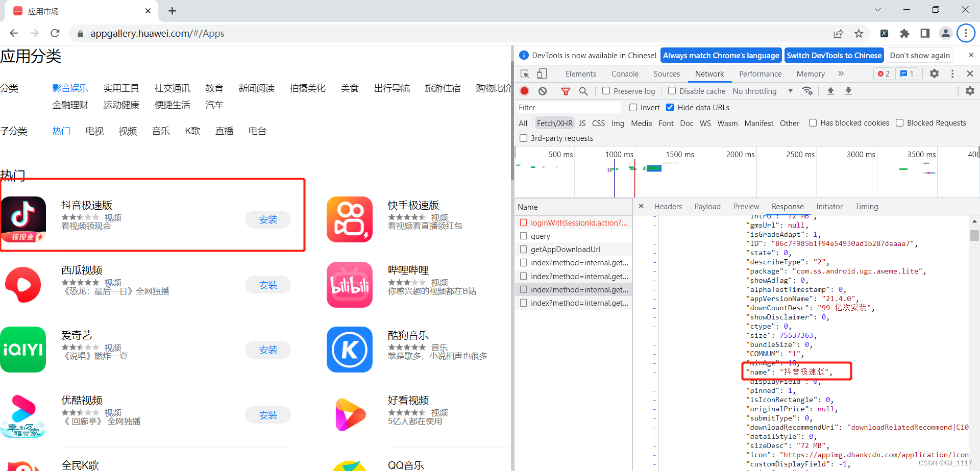This screenshot has width=980, height=471.
Task: Uncheck Hide data URLs checkbox
Action: (x=670, y=108)
